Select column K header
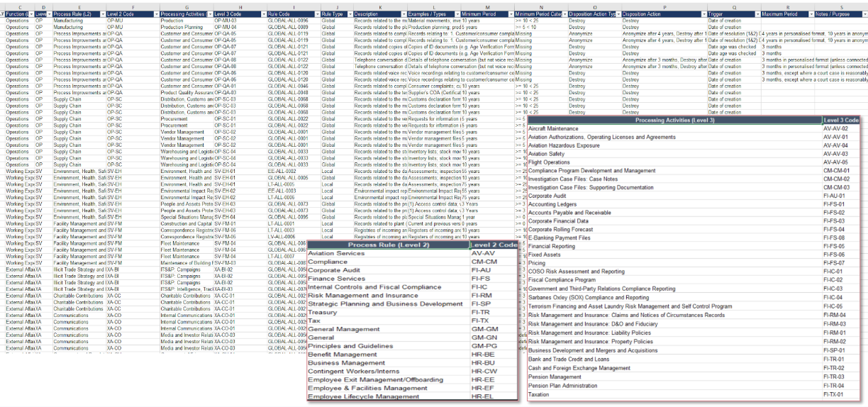Image resolution: width=868 pixels, height=407 pixels. pos(380,7)
